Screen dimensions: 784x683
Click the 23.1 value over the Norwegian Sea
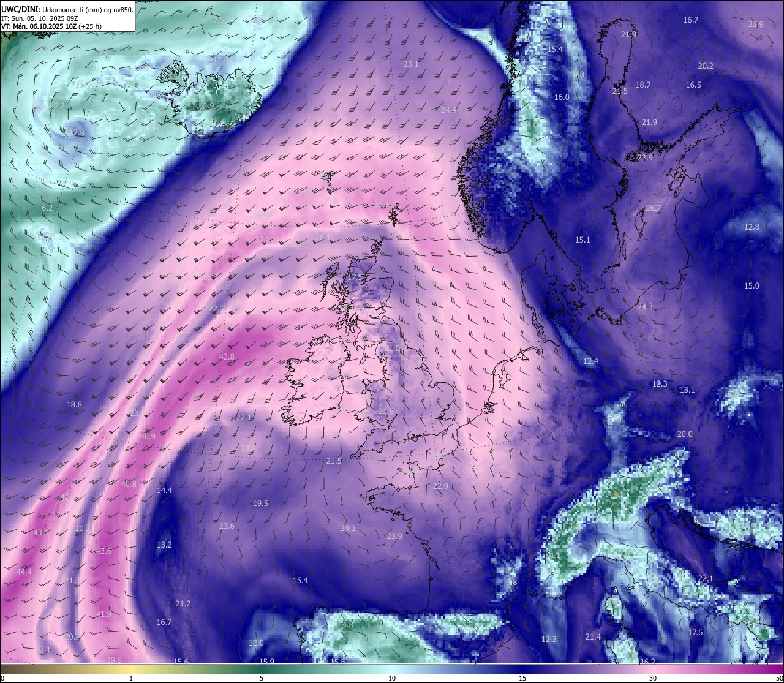411,64
